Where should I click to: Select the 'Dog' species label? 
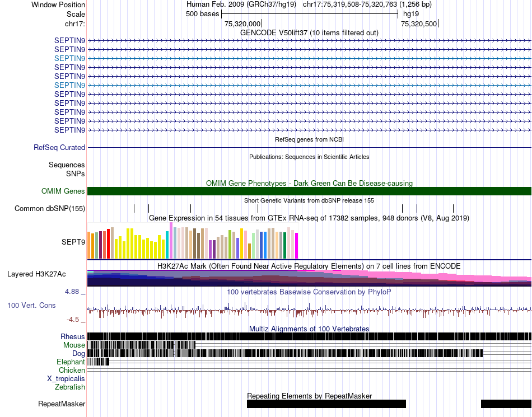(79, 354)
